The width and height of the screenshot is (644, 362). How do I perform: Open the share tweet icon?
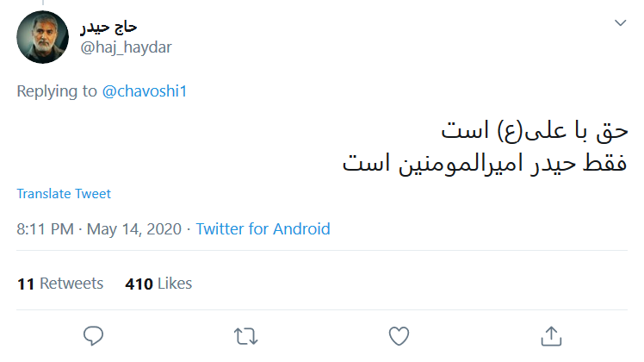pyautogui.click(x=550, y=334)
